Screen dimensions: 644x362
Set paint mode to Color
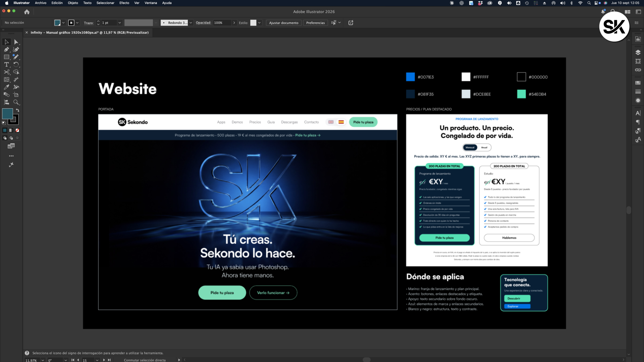click(5, 130)
